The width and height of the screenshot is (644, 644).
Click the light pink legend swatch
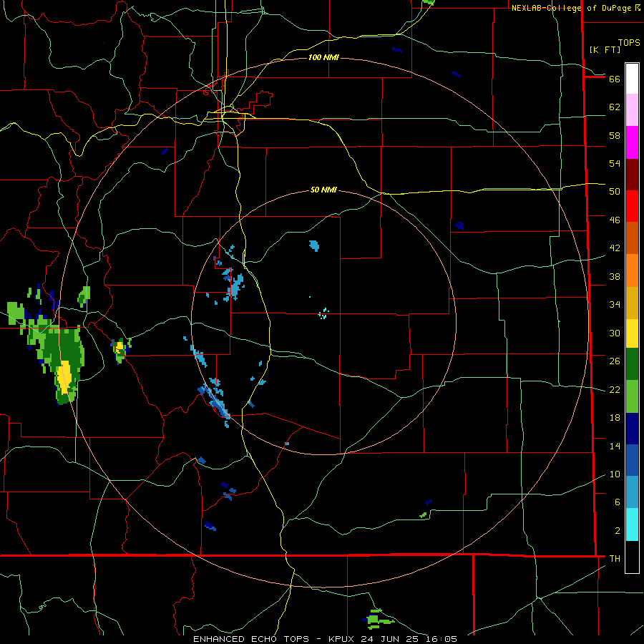click(632, 110)
